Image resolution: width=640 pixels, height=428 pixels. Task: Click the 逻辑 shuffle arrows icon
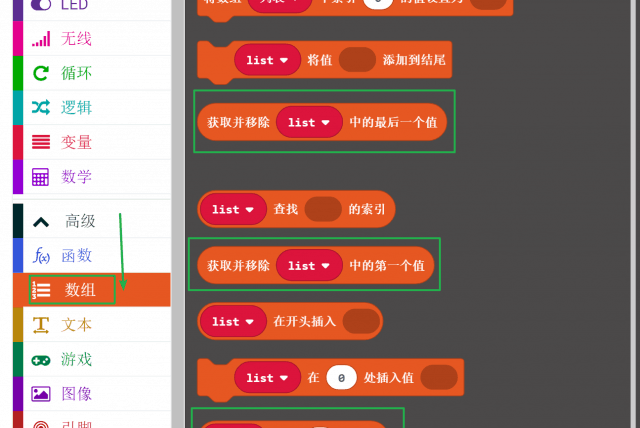[x=41, y=108]
